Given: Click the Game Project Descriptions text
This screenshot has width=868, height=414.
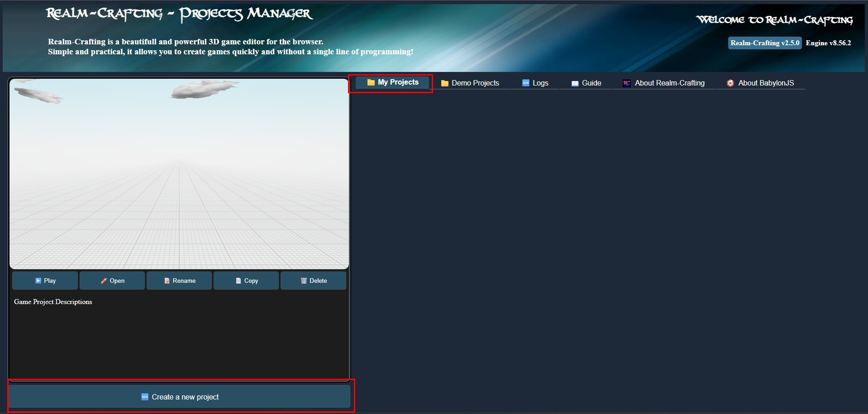Looking at the screenshot, I should coord(53,302).
